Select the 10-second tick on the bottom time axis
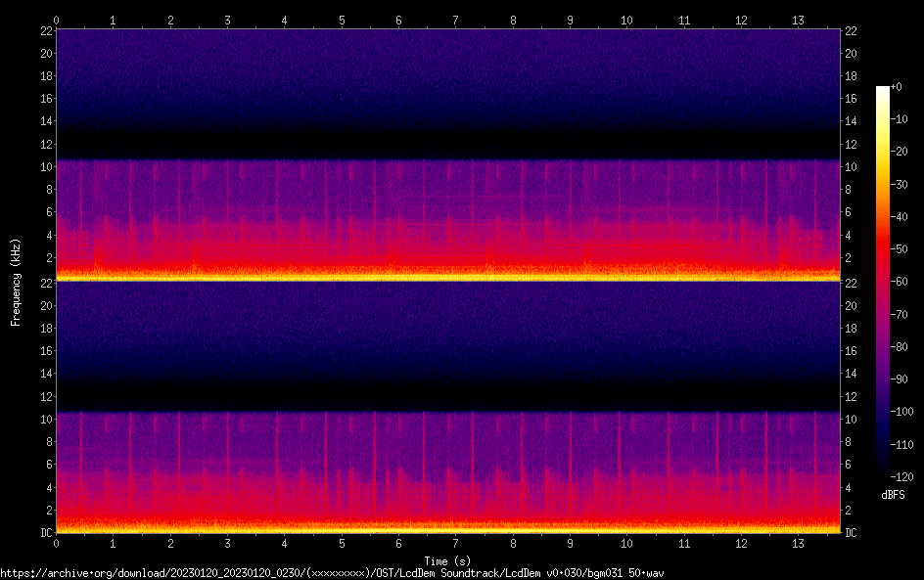The image size is (924, 580). [x=626, y=543]
